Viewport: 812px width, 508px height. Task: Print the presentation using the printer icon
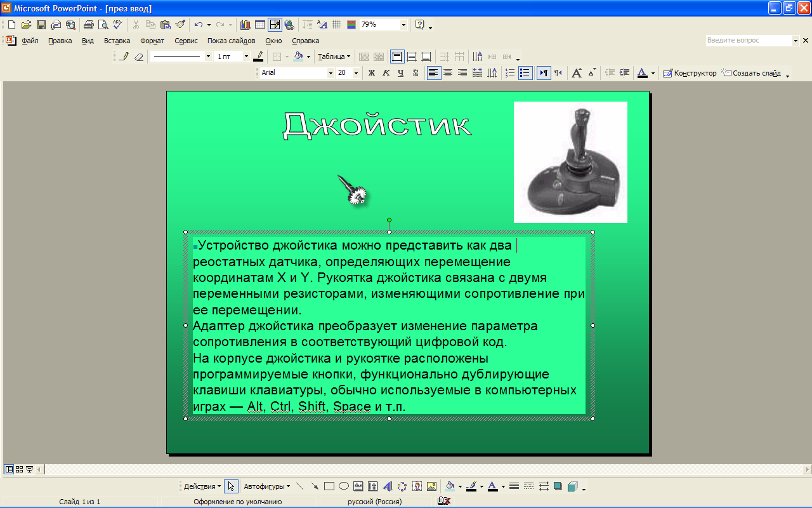[x=88, y=25]
